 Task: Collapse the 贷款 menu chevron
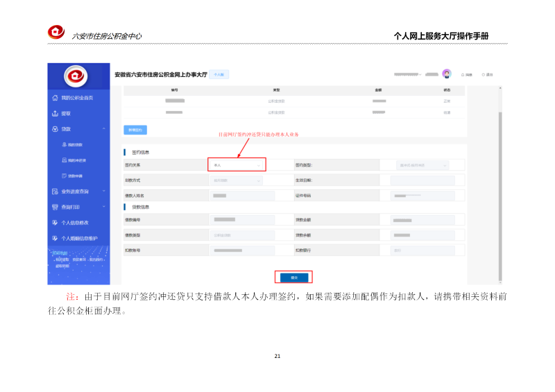pyautogui.click(x=103, y=129)
